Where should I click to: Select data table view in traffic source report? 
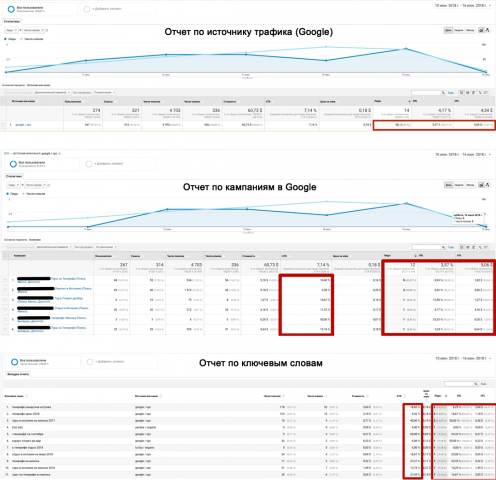click(x=461, y=93)
